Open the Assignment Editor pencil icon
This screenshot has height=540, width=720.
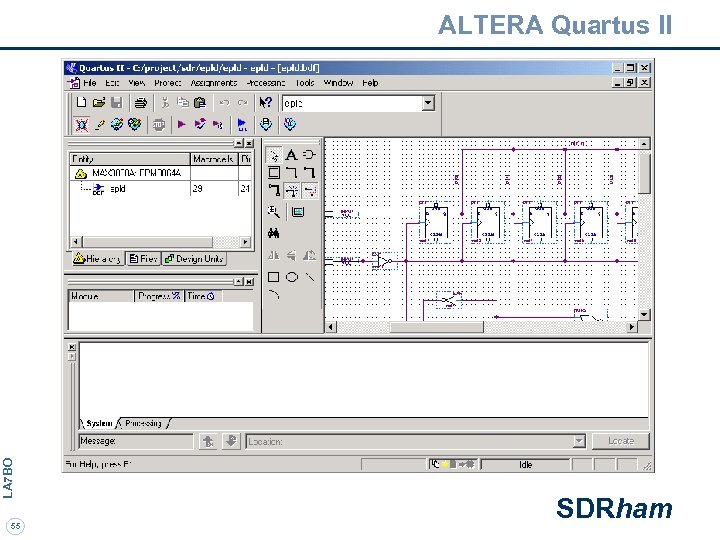click(100, 124)
